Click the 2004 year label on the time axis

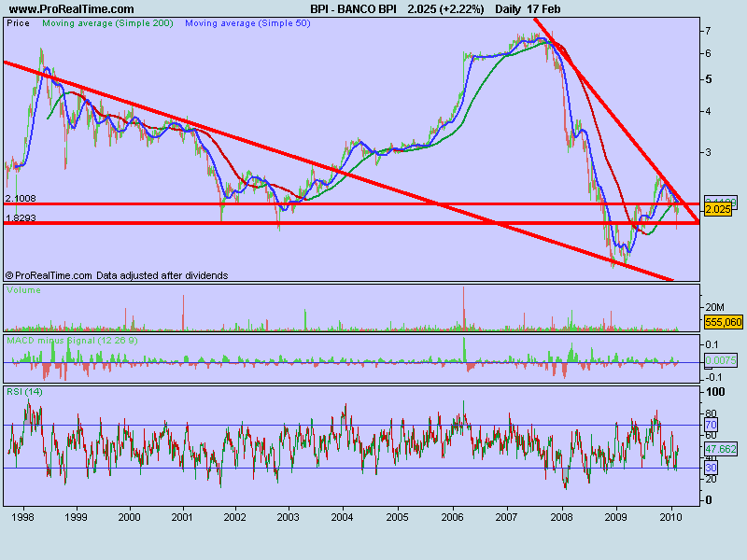pos(342,517)
